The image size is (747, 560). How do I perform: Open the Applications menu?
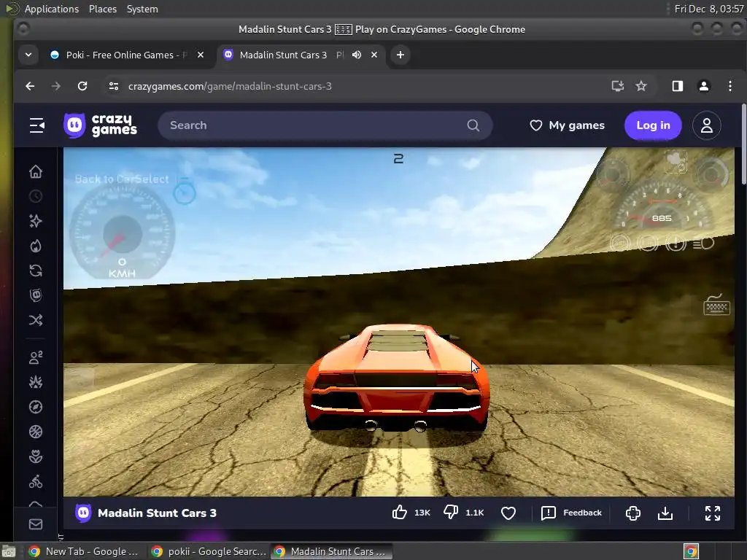[x=52, y=9]
